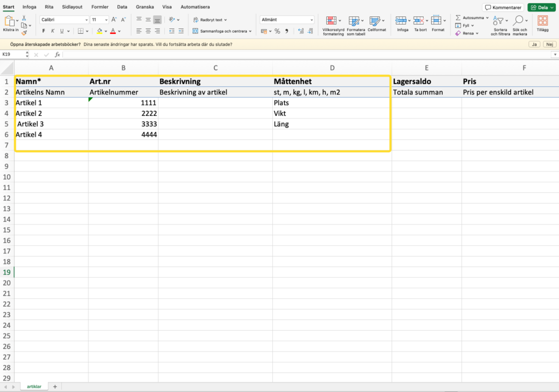559x392 pixels.
Task: Click the Format Painter brush icon
Action: (x=24, y=33)
